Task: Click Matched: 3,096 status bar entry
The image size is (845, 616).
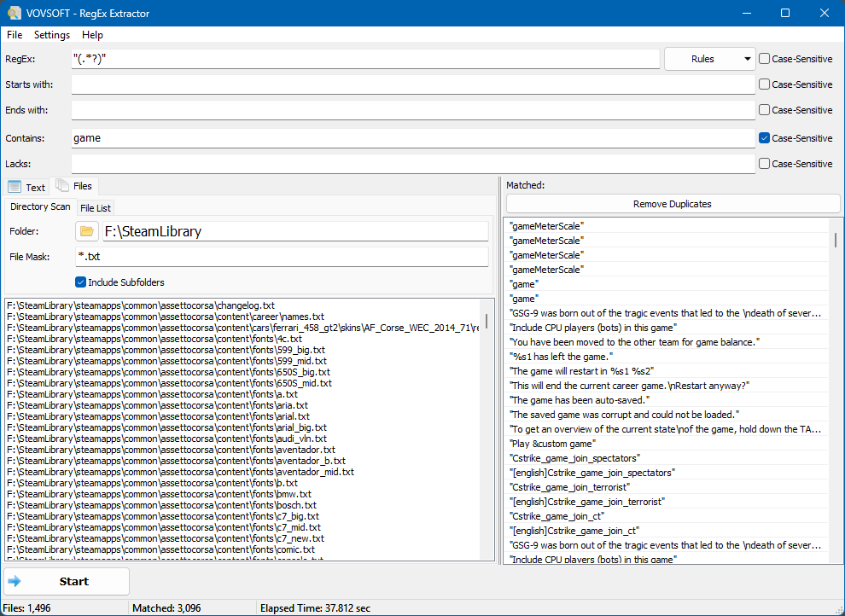Action: (x=166, y=608)
